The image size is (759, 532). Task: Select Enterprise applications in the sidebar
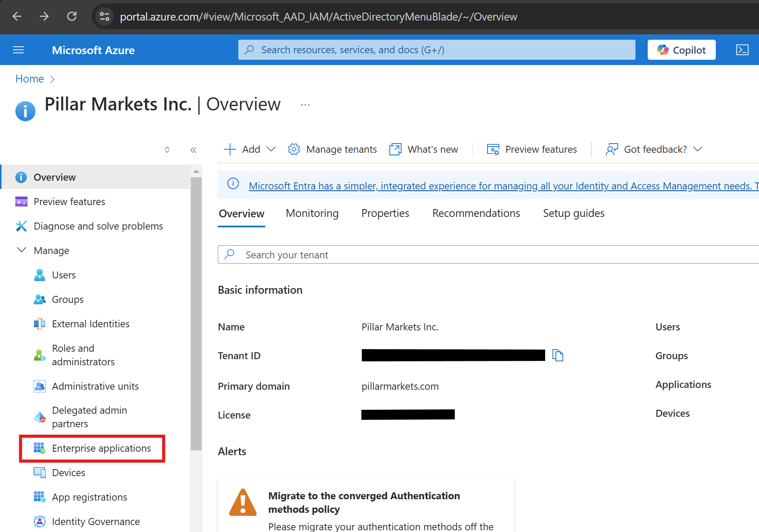(101, 448)
